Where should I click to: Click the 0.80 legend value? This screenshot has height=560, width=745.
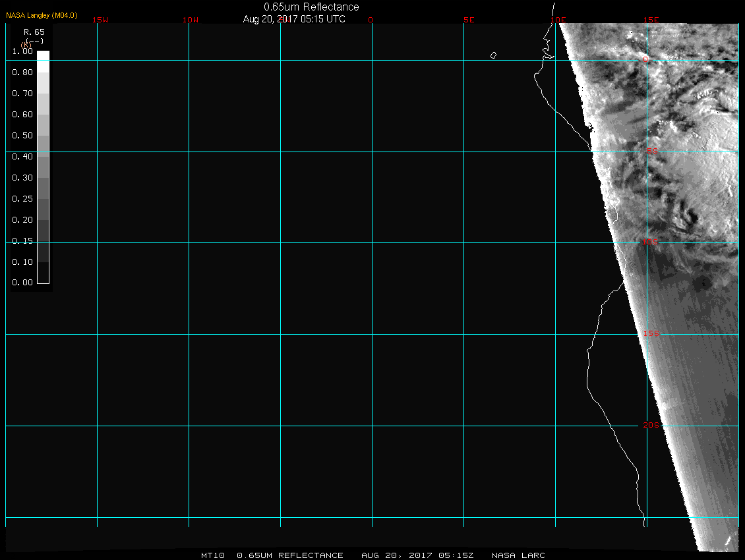22,72
